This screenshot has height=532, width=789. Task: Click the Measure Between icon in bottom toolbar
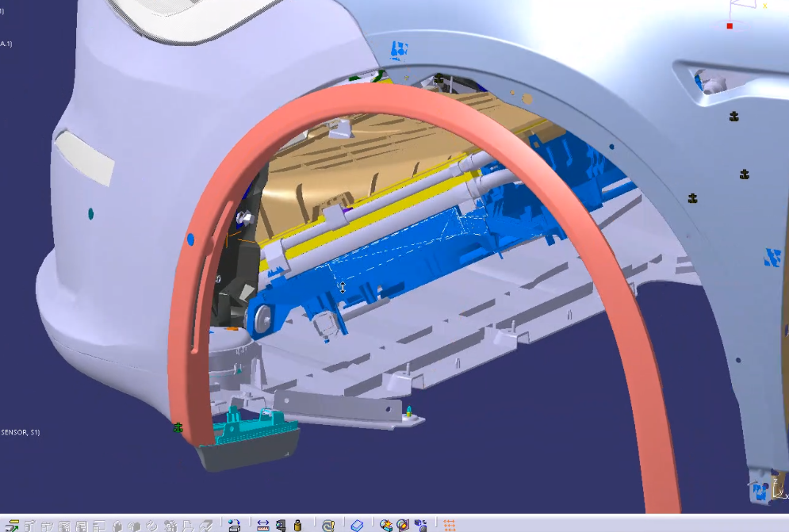pos(263,525)
